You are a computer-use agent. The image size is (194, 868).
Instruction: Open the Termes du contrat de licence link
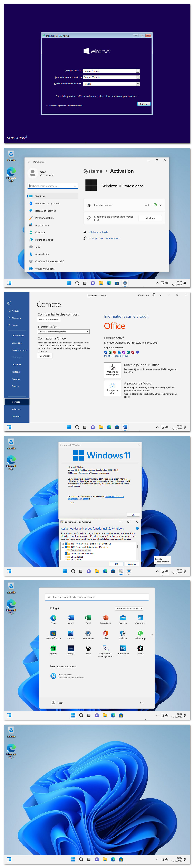[x=96, y=498]
